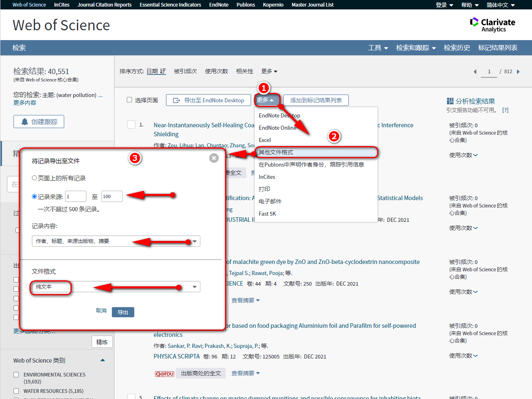This screenshot has height=399, width=532.
Task: Close the export records dialog
Action: [214, 158]
